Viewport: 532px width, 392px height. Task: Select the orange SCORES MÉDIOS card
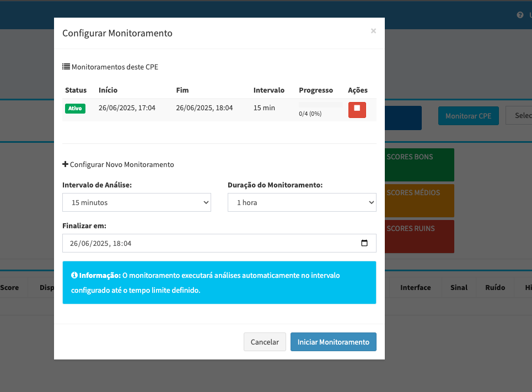[x=419, y=200]
